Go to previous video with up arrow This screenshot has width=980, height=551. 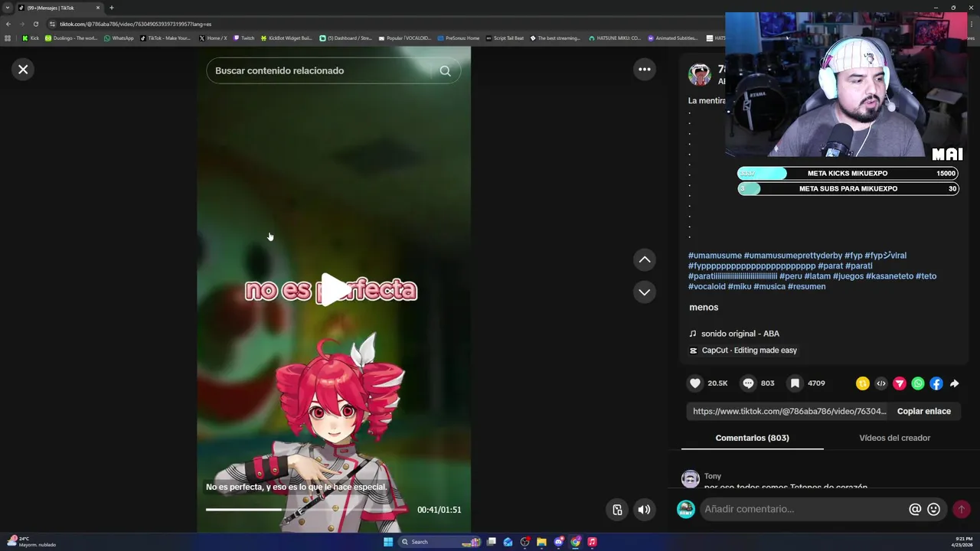(x=645, y=260)
